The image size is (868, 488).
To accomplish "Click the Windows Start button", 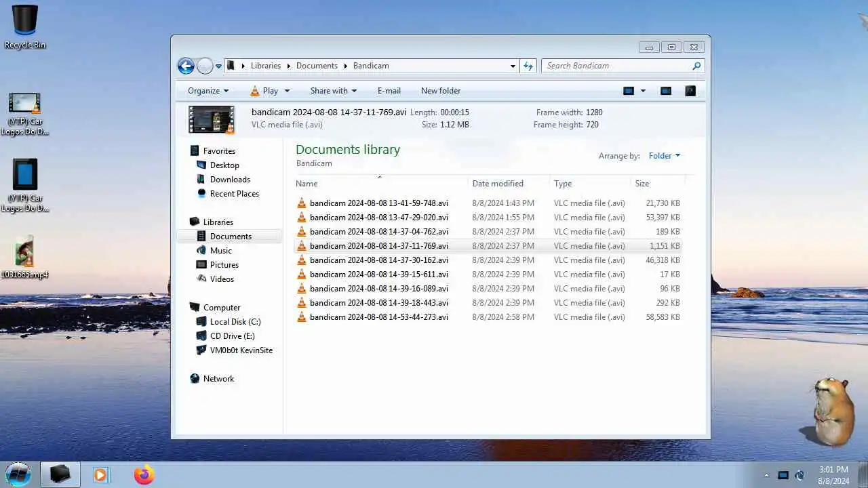I will (x=18, y=474).
